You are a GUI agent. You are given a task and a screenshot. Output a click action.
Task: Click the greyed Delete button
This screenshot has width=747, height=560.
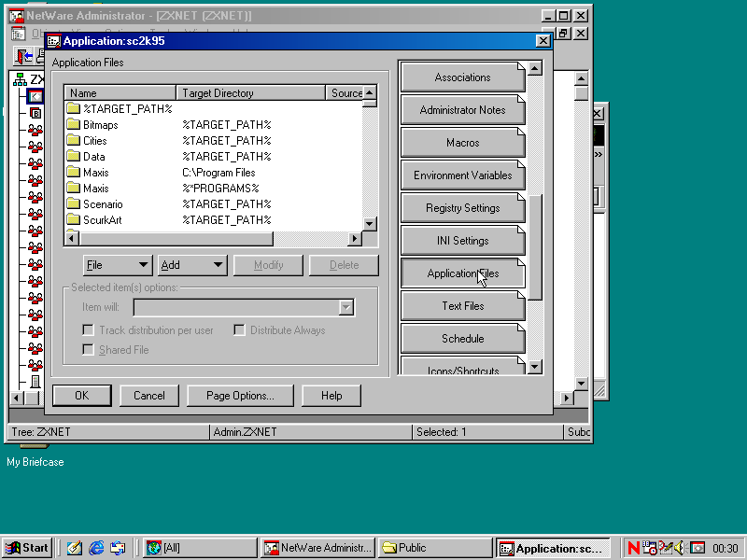pos(344,265)
